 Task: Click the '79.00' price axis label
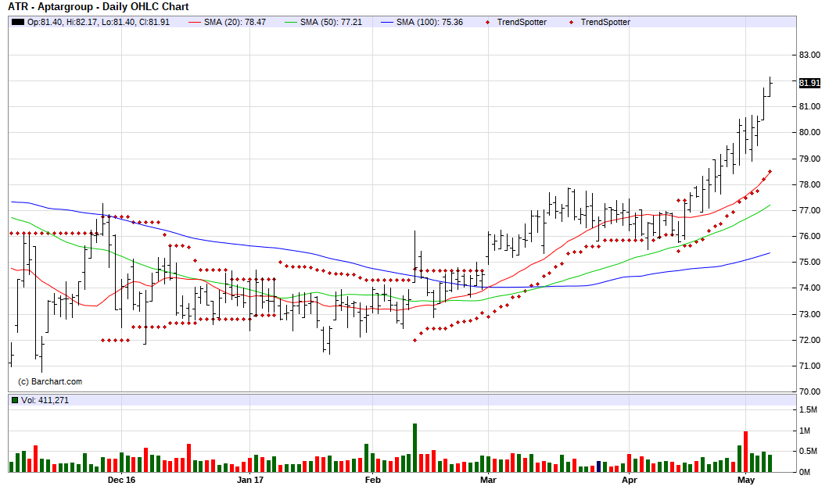click(809, 159)
